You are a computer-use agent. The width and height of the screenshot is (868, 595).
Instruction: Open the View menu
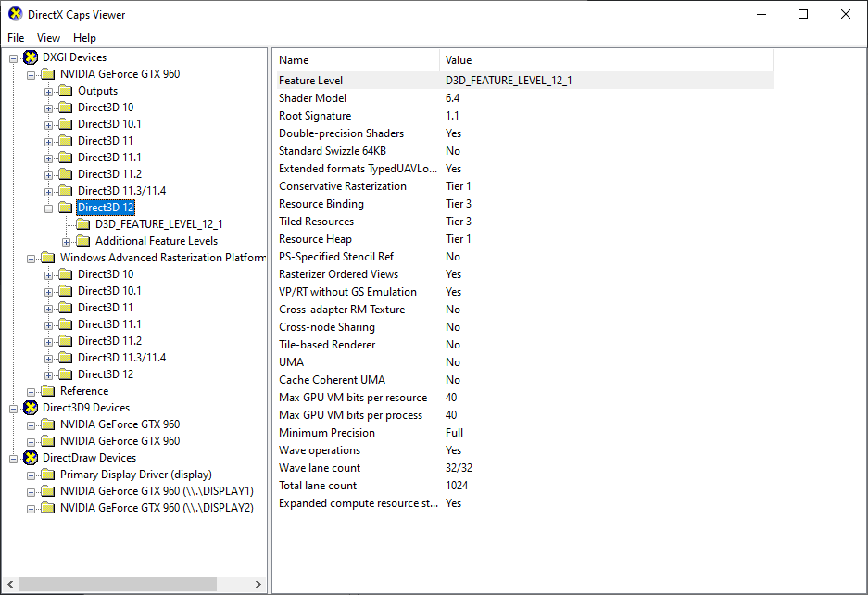coord(49,38)
